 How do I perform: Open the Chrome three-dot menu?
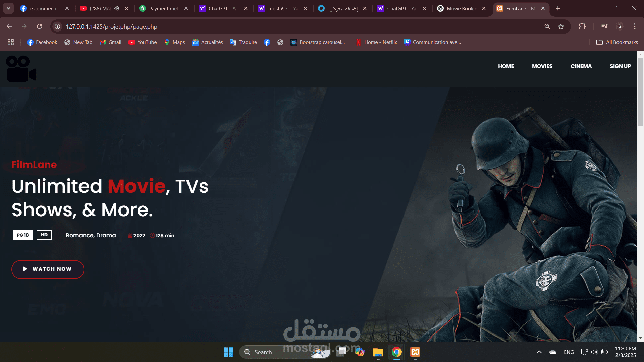tap(635, 26)
